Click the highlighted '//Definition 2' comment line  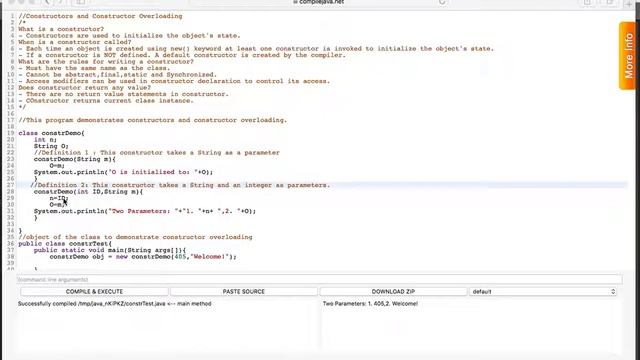(180, 185)
